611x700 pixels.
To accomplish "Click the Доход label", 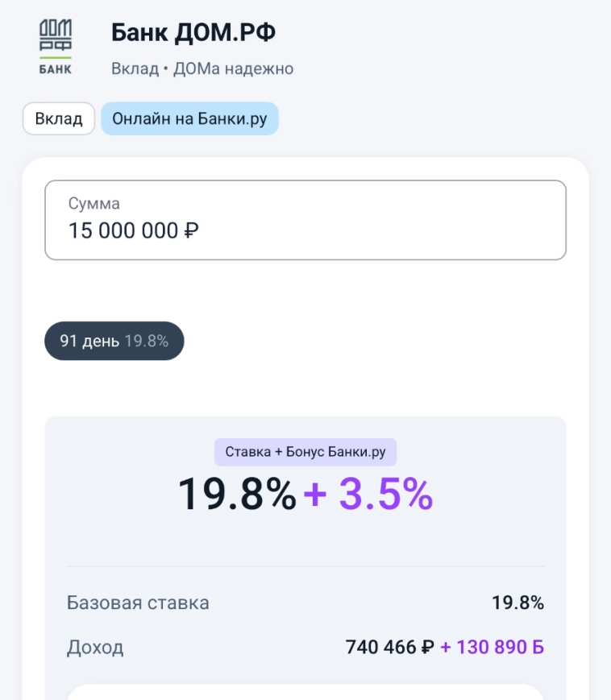I will click(x=95, y=647).
